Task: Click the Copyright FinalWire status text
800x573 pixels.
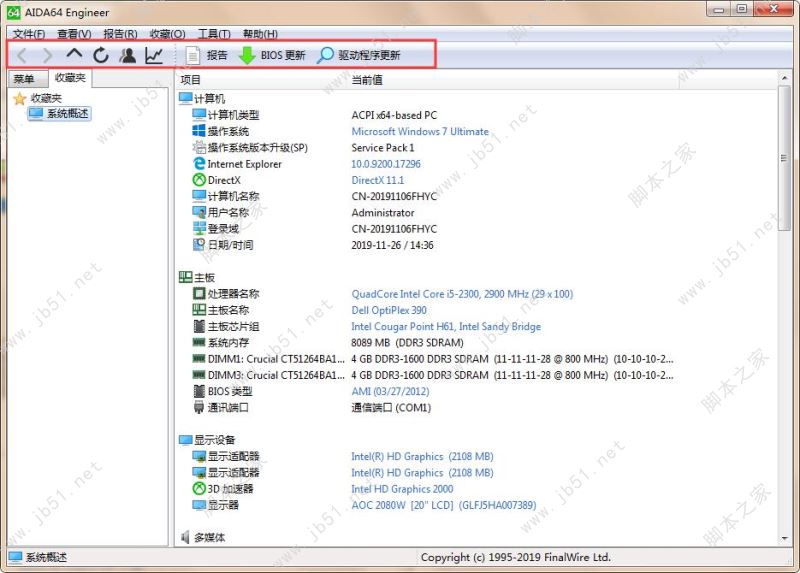Action: [515, 557]
